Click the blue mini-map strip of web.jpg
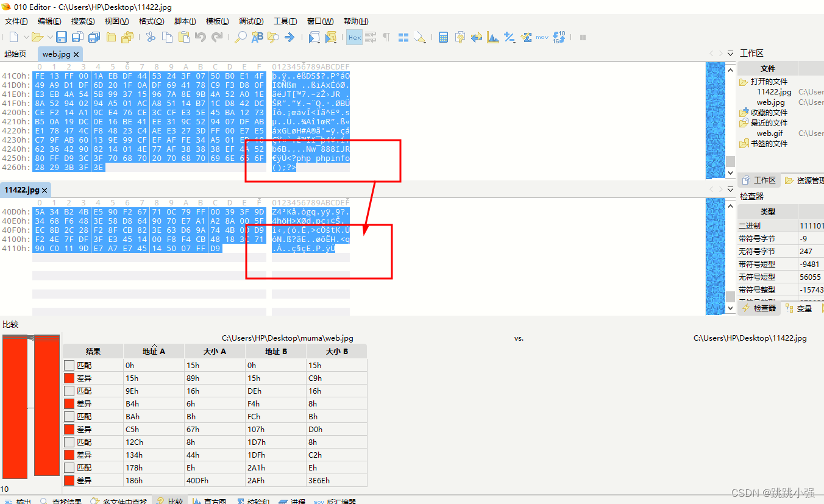This screenshot has width=824, height=504. click(x=716, y=119)
